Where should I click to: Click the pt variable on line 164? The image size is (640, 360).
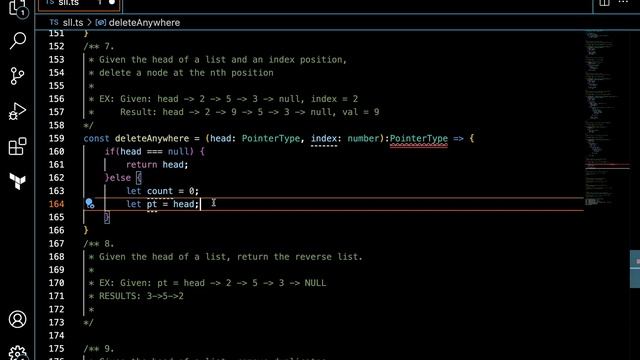[x=152, y=204]
